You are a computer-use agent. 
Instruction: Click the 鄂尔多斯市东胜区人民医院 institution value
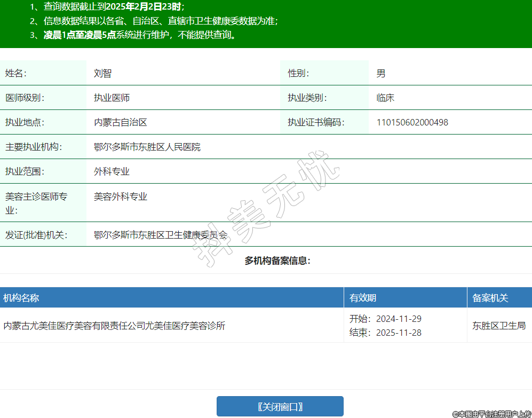point(147,147)
